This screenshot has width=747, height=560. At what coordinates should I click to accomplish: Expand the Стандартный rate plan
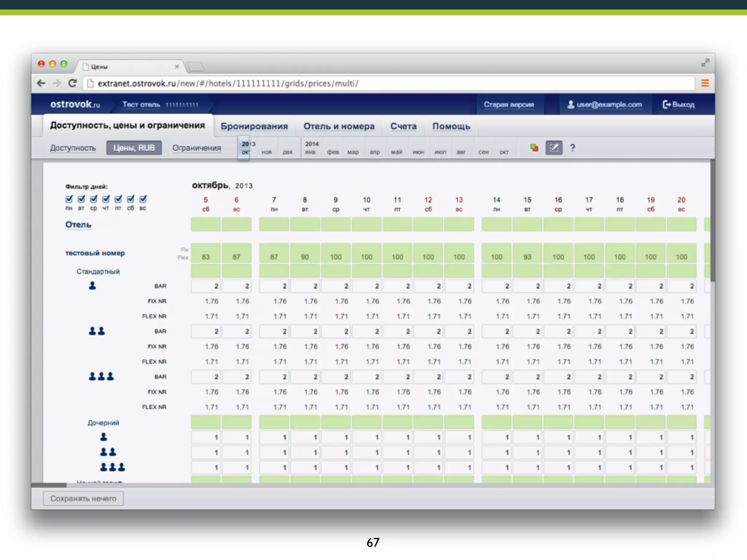[98, 272]
